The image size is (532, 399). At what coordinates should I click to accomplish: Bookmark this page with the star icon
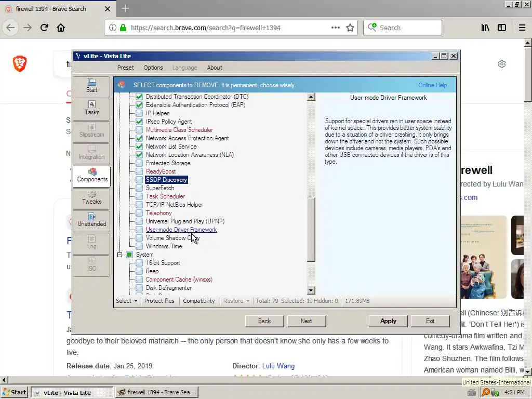pos(350,28)
